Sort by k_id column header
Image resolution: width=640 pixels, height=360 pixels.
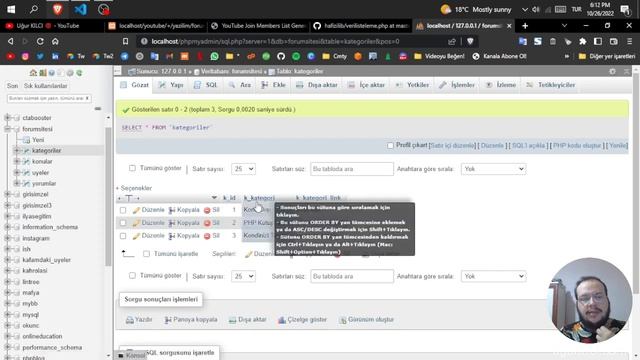point(229,198)
